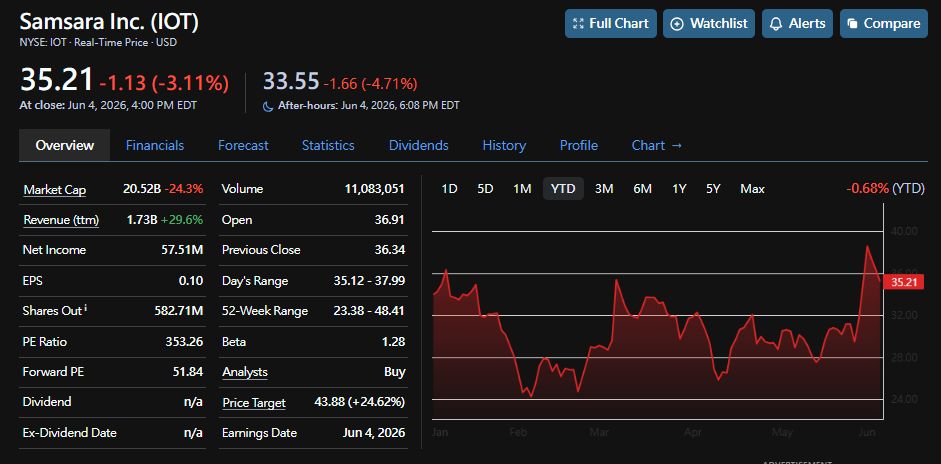941x464 pixels.
Task: Click the plus icon in Watchlist button
Action: [677, 24]
